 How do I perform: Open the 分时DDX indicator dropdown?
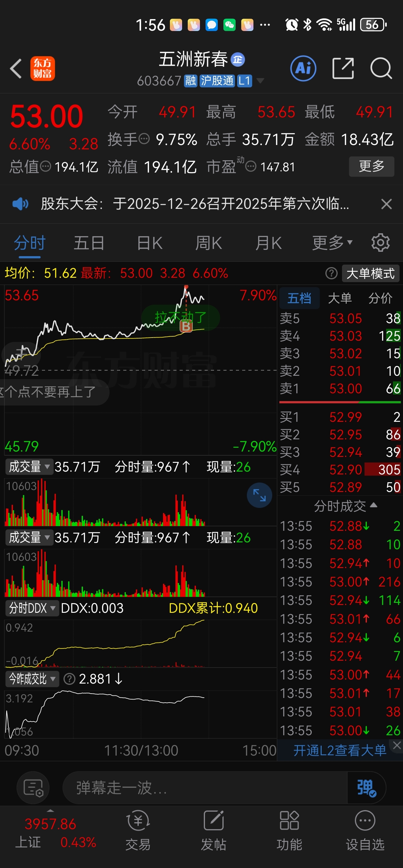coord(32,608)
